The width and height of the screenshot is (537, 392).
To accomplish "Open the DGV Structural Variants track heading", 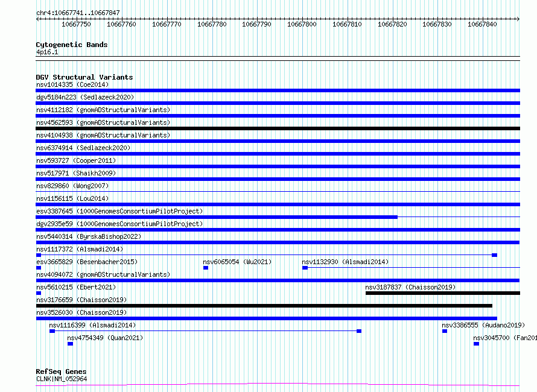I will 84,77.
